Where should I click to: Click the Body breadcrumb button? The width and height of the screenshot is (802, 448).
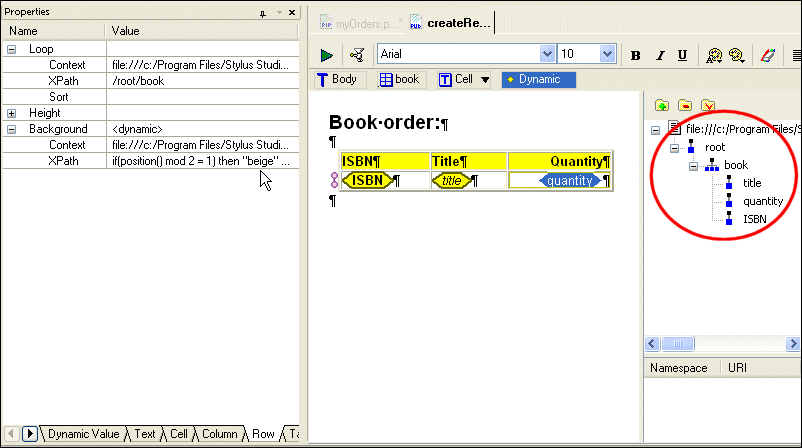337,79
